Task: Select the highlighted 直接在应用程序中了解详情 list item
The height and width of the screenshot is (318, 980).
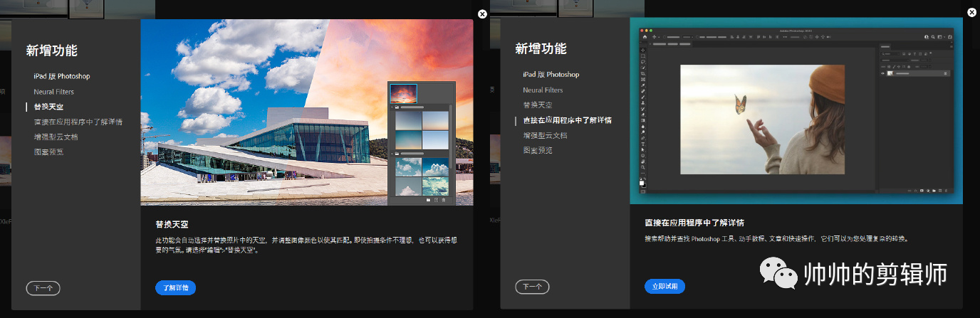Action: [567, 120]
